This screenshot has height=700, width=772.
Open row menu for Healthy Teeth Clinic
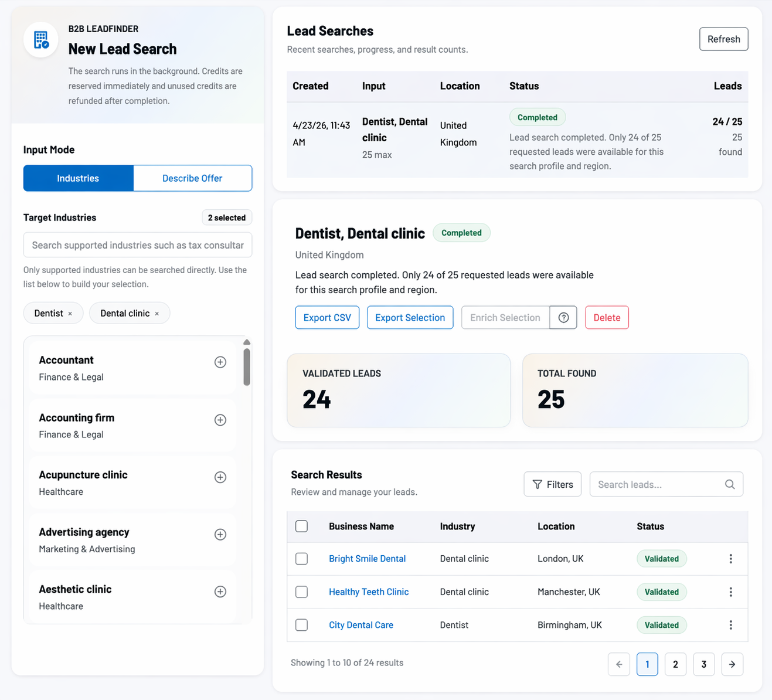click(731, 592)
